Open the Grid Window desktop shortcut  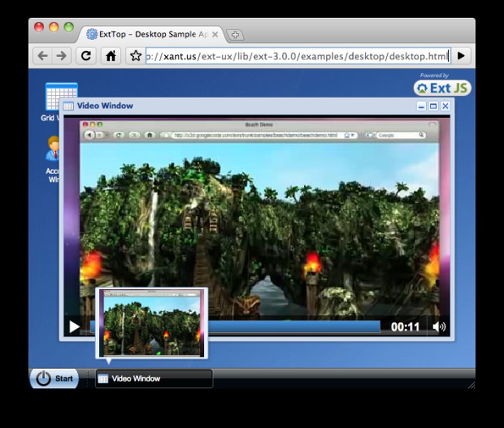click(51, 101)
